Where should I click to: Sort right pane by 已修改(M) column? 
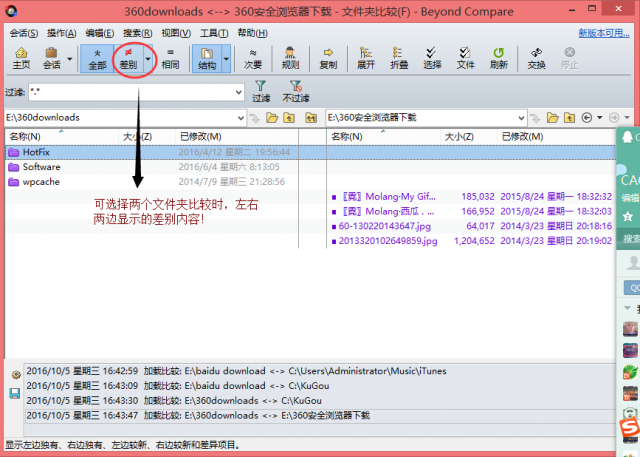click(556, 137)
